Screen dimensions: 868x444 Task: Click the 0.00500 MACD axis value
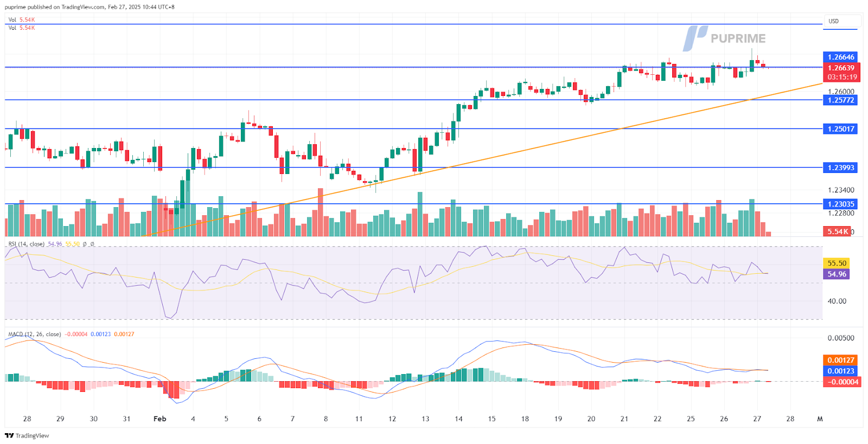841,338
